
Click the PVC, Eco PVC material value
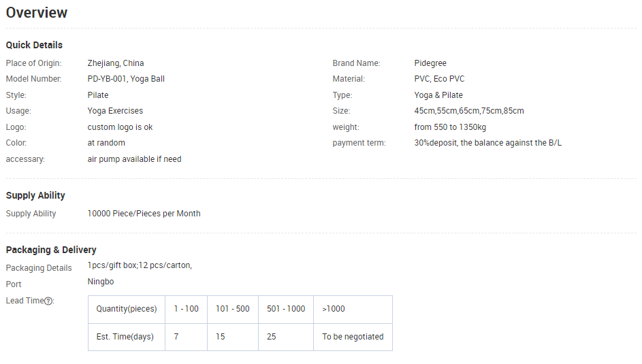click(439, 79)
